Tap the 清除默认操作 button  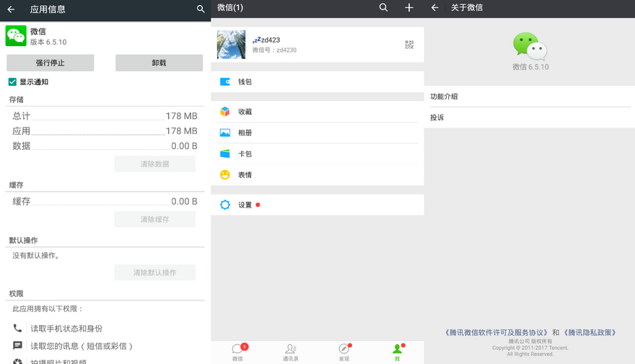pos(154,272)
